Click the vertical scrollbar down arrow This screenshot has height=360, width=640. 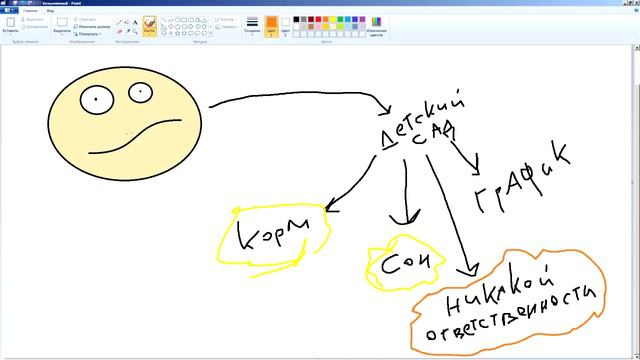[637, 356]
